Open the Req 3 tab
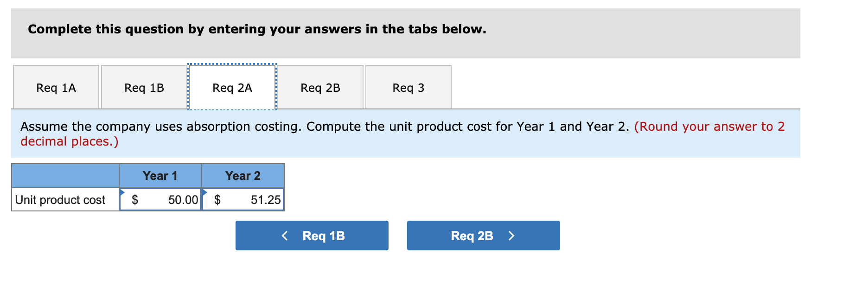The height and width of the screenshot is (293, 868). (408, 88)
